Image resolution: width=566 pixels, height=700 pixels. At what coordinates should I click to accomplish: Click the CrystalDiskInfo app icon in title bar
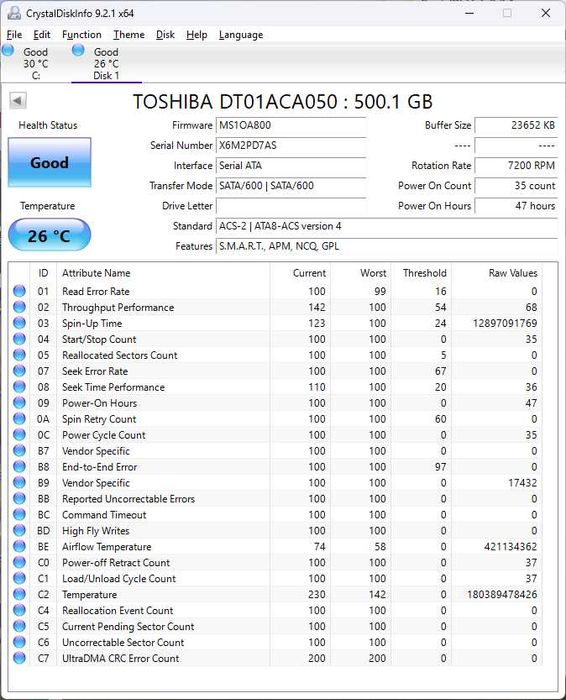[x=14, y=13]
